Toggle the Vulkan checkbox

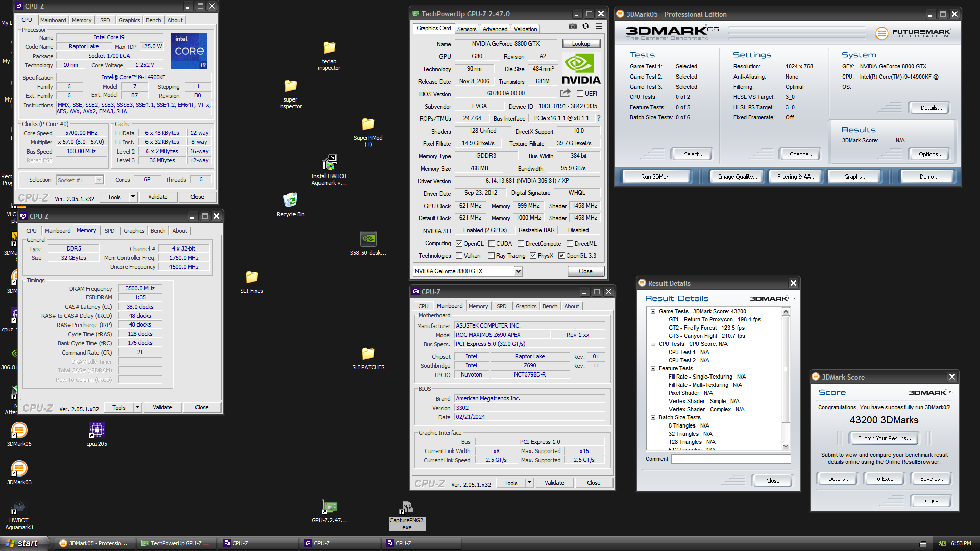459,256
